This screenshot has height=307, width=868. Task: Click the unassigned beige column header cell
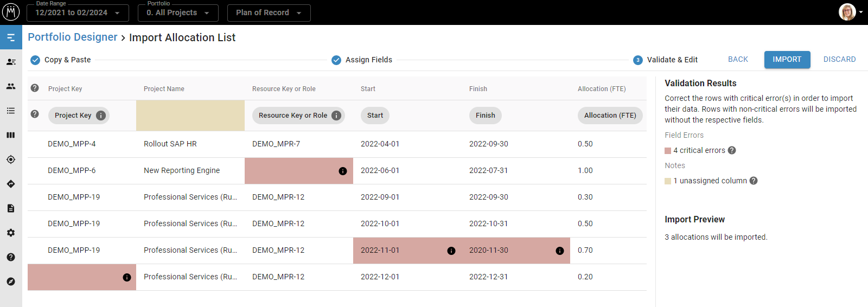[190, 116]
